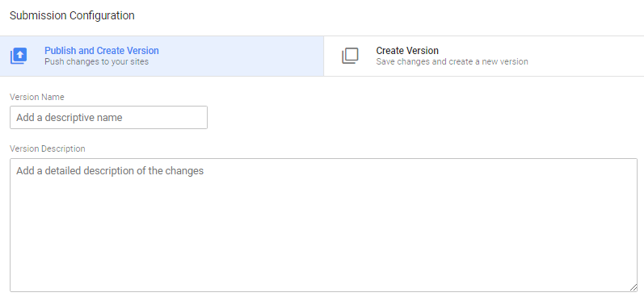Image resolution: width=644 pixels, height=301 pixels.
Task: Click 'Save changes and create a new version' text
Action: [452, 62]
